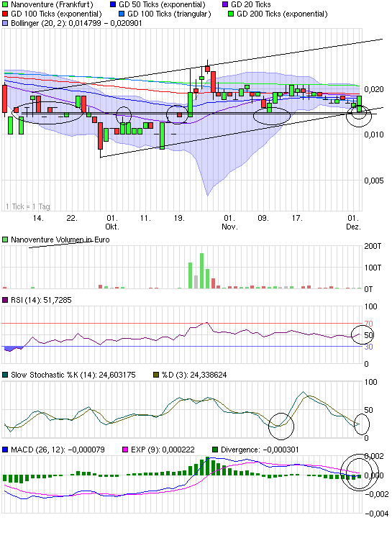Click the magenta EXP (9) legend swatch

pos(125,450)
